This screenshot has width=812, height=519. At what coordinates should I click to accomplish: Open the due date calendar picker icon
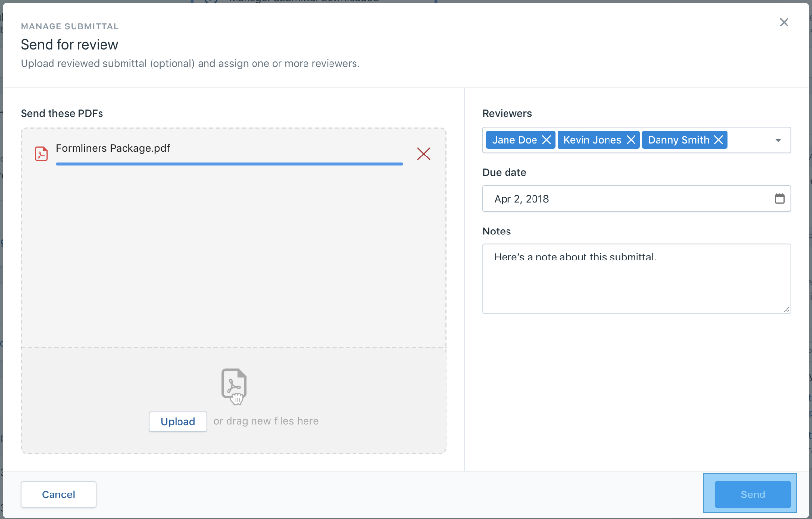point(779,199)
